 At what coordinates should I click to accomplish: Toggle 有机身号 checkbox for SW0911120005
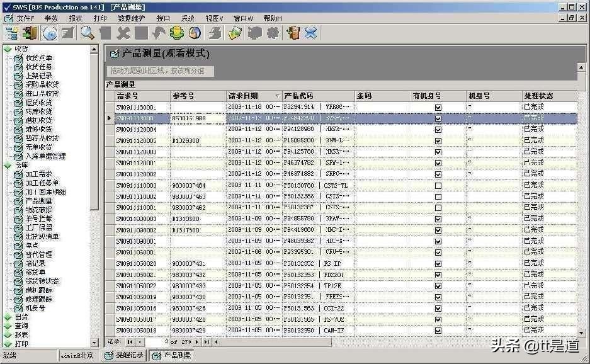[438, 141]
